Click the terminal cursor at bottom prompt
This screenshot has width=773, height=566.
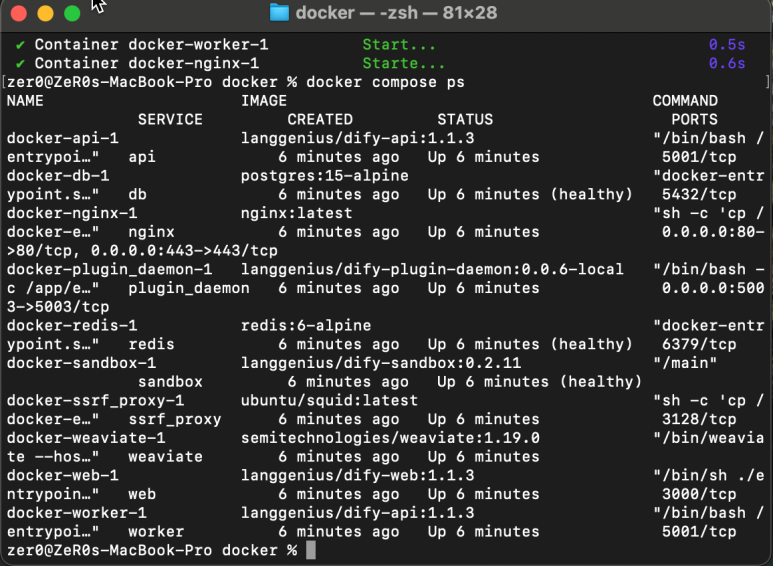tap(311, 550)
